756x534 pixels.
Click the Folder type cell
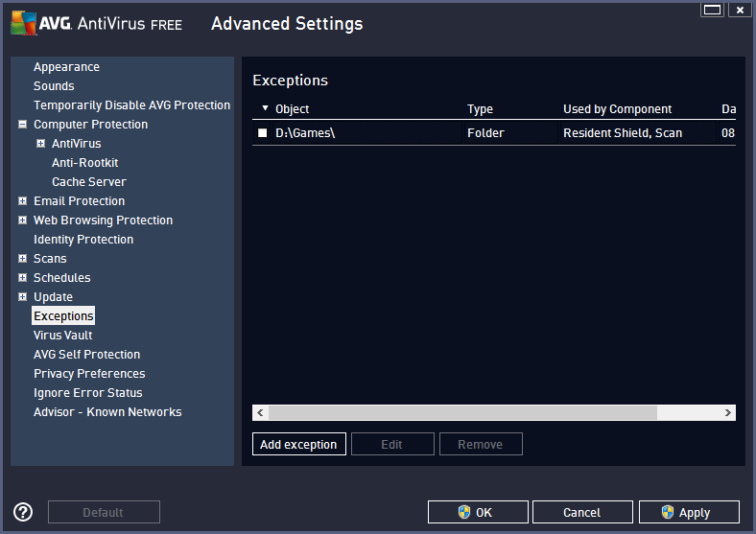pos(485,133)
